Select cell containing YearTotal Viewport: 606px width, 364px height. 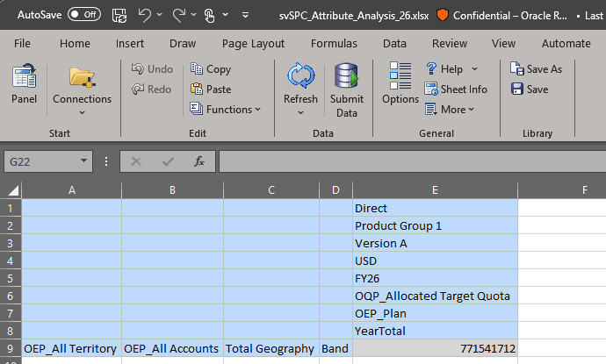(435, 331)
